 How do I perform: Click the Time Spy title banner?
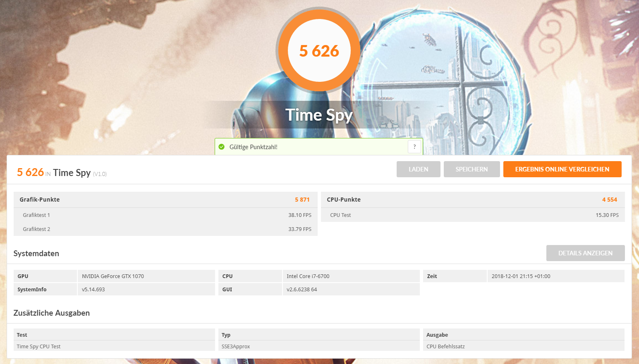click(319, 115)
